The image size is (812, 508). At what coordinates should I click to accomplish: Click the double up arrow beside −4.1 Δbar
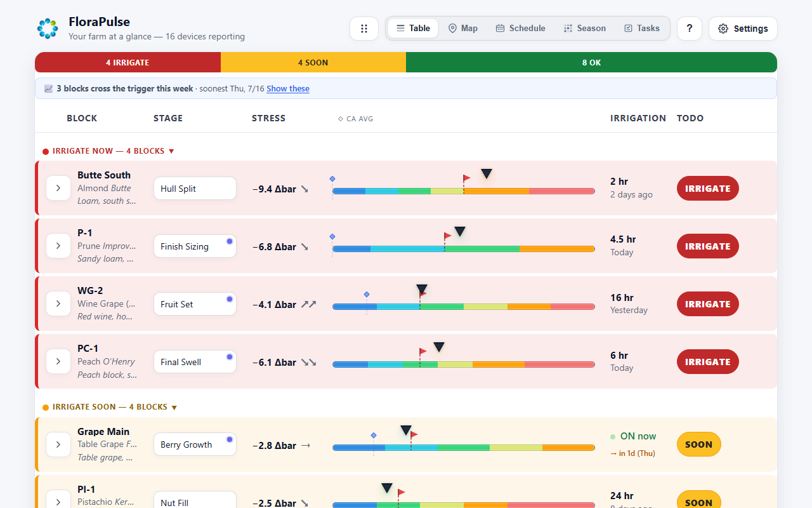pyautogui.click(x=308, y=305)
